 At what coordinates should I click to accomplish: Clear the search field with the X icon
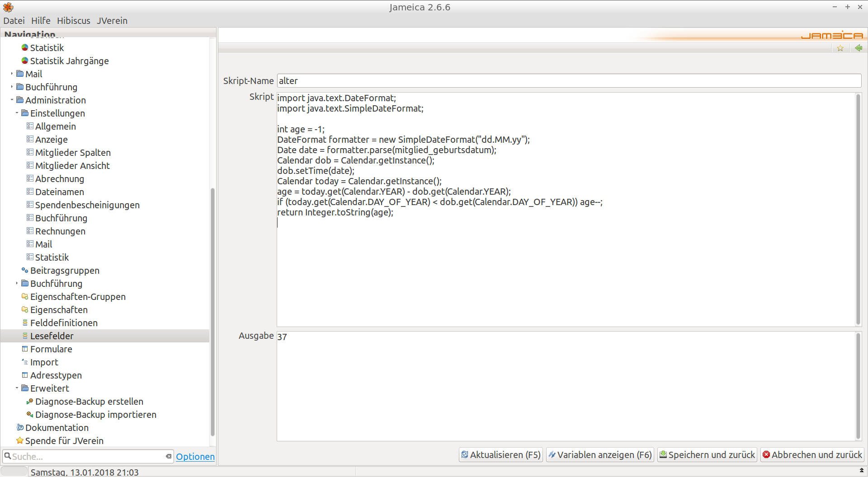click(169, 457)
